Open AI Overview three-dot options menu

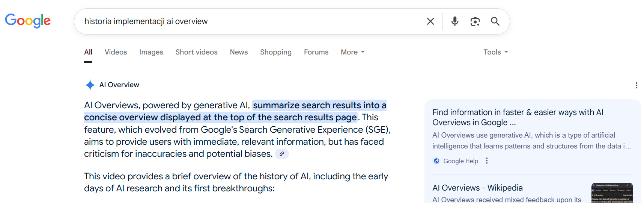(x=636, y=85)
